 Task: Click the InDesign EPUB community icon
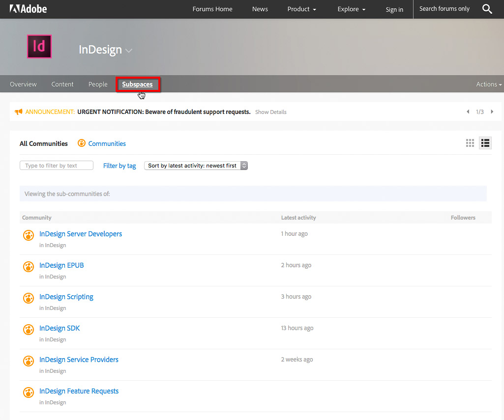29,267
